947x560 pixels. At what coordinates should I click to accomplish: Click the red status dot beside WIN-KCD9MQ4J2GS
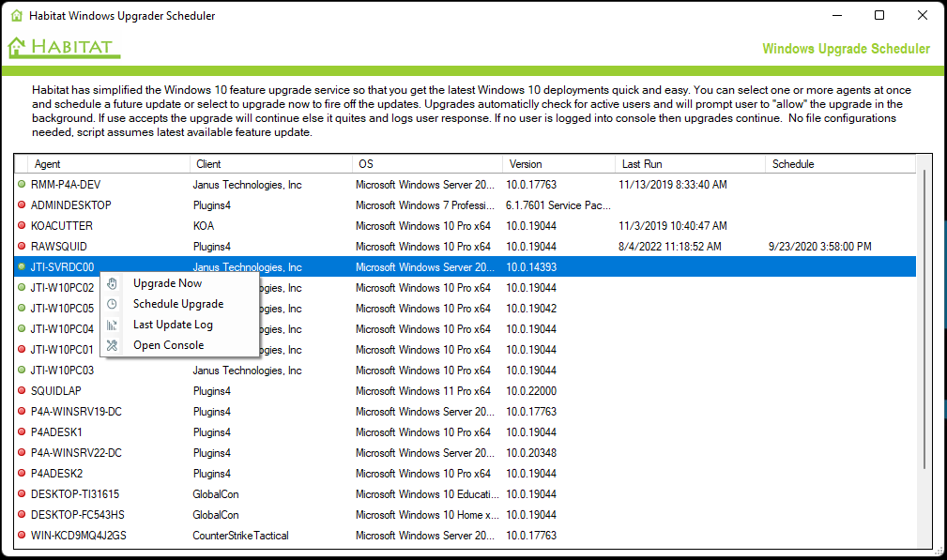point(21,535)
